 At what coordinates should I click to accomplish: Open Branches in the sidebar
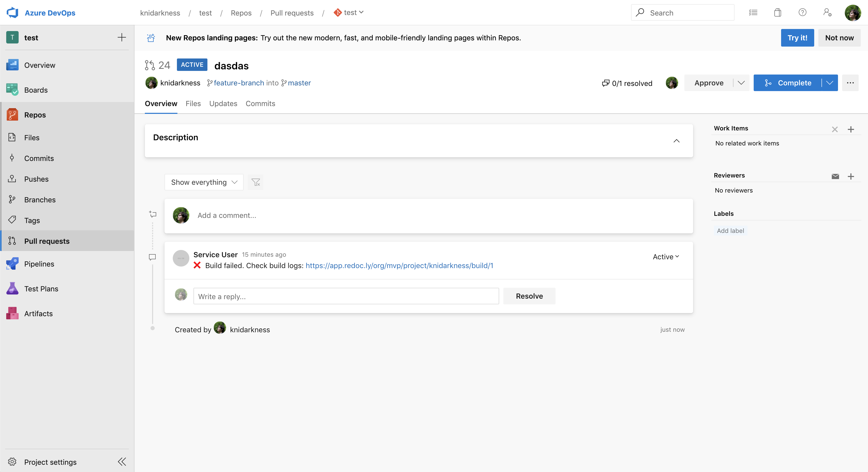(67, 200)
